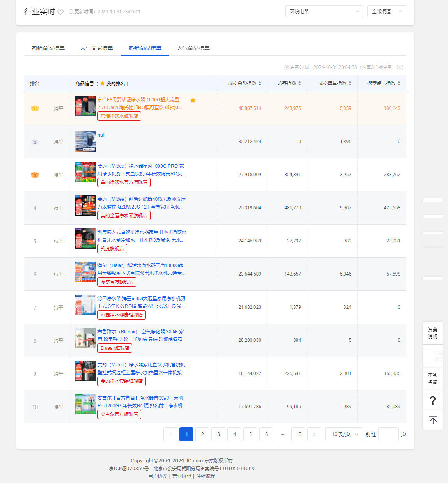Select pagination page 1
The width and height of the screenshot is (448, 483).
(x=186, y=434)
